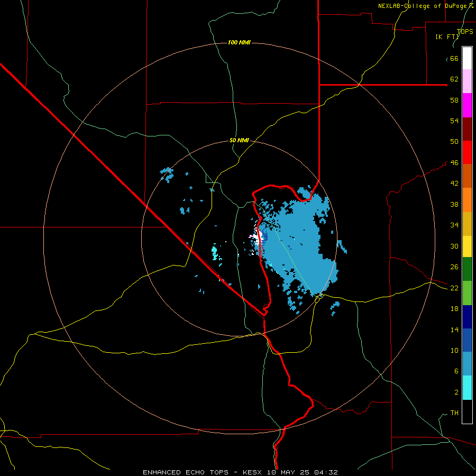
Task: Click the gold legend swatch
Action: click(x=467, y=224)
